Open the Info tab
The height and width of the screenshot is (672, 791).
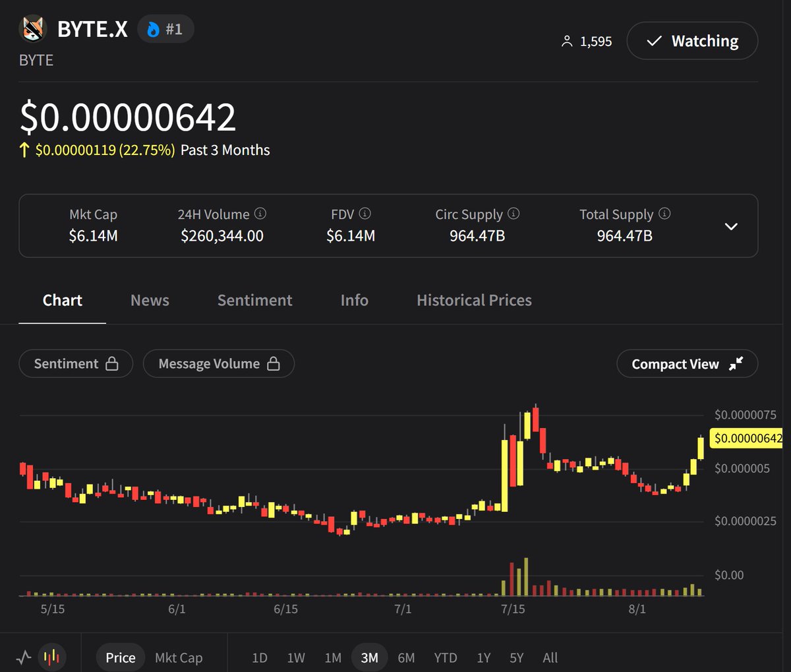[x=355, y=301]
